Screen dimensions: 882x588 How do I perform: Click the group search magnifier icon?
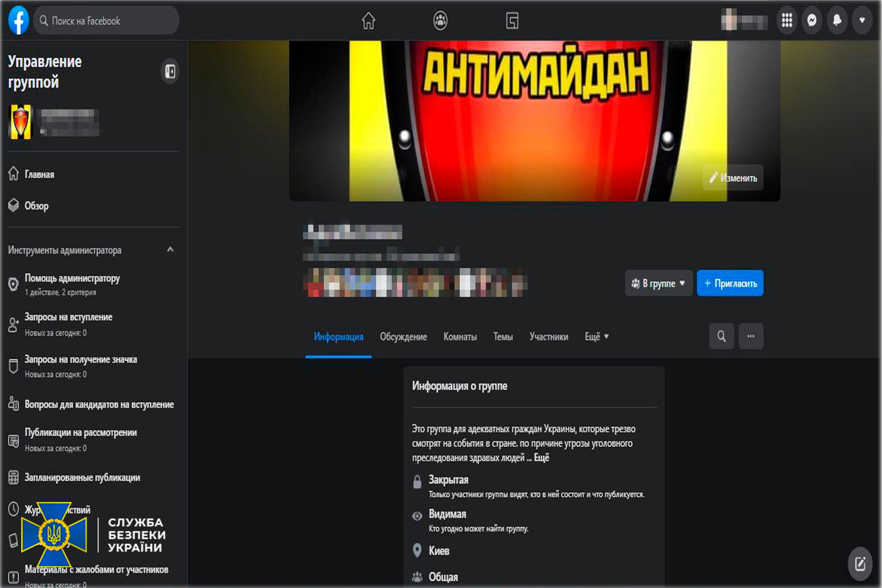[721, 336]
